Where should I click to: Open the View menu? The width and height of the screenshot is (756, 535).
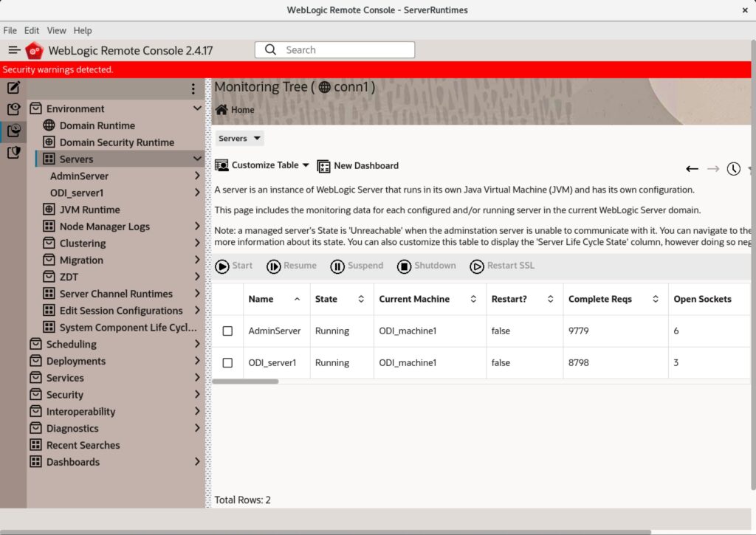(x=56, y=30)
